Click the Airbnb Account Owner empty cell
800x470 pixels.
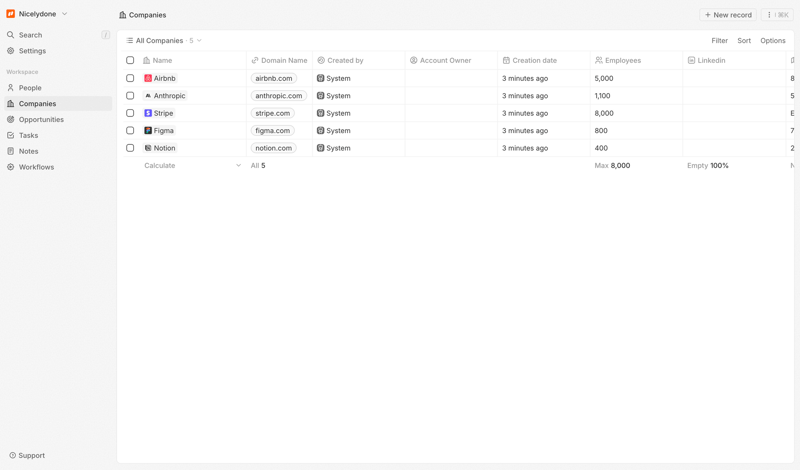451,78
